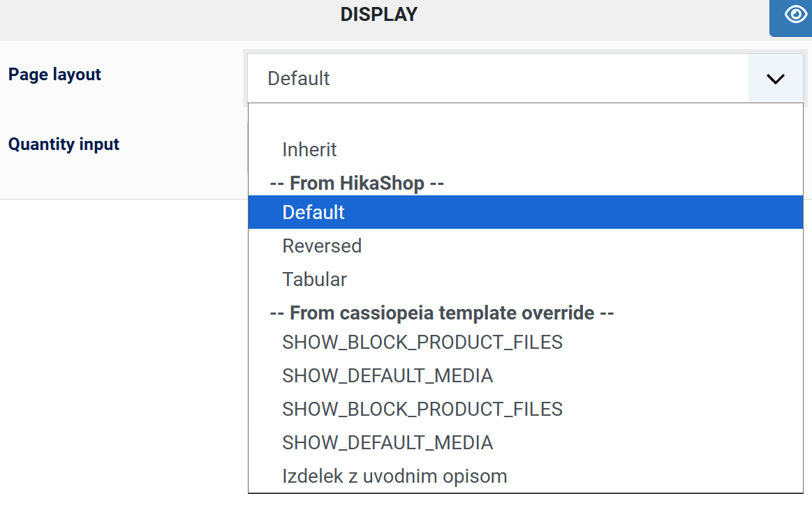812x526 pixels.
Task: Select Izdelek z uvodnim opisom layout
Action: [x=394, y=476]
